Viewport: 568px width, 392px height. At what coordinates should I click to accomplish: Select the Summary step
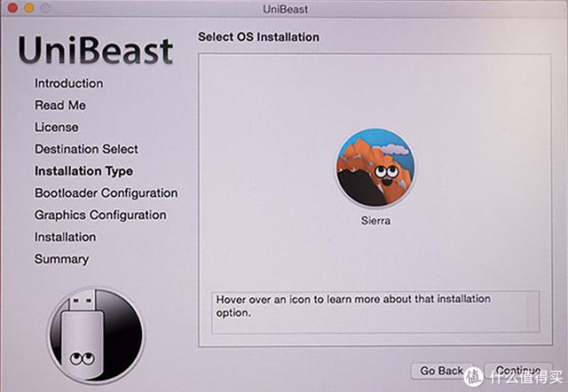point(61,259)
